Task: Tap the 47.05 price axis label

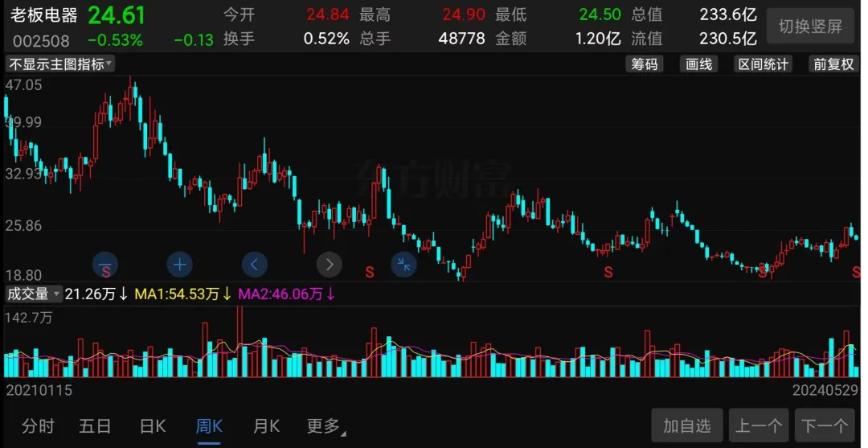Action: pyautogui.click(x=23, y=84)
